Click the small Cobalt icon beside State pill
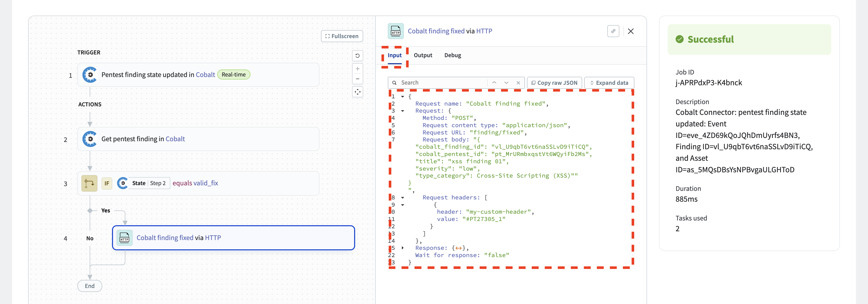Screen dimensions: 868x304 pyautogui.click(x=123, y=183)
